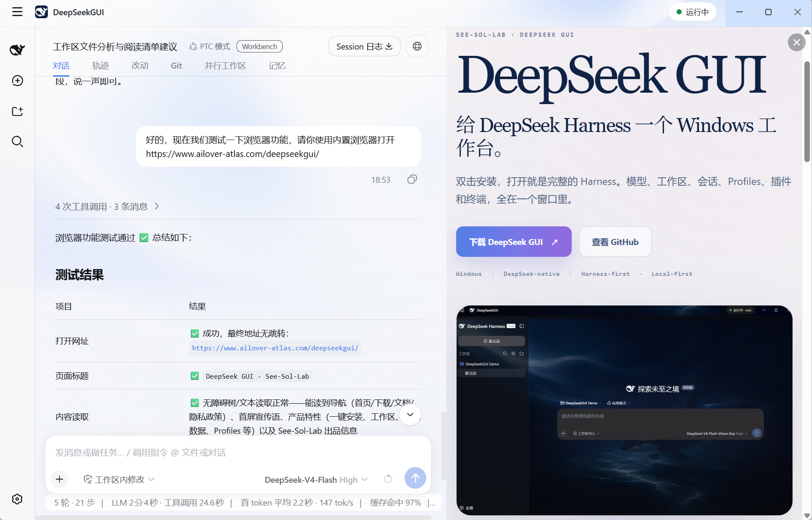
Task: Open settings gear in sidebar
Action: (17, 499)
